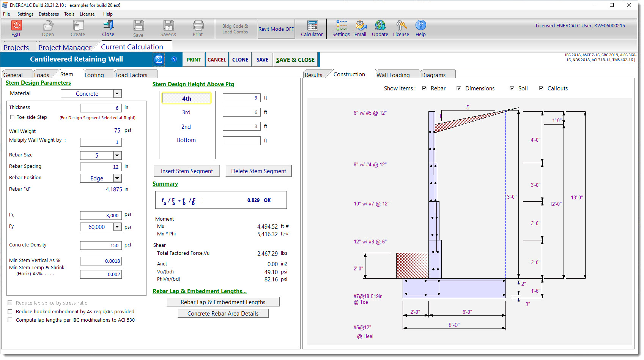The width and height of the screenshot is (644, 360).
Task: Select the 3rd stem segment
Action: click(186, 112)
